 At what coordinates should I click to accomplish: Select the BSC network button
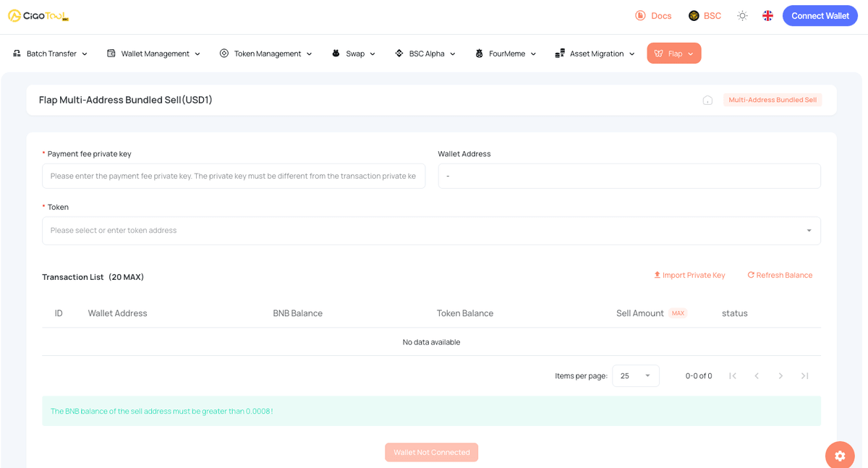click(705, 16)
